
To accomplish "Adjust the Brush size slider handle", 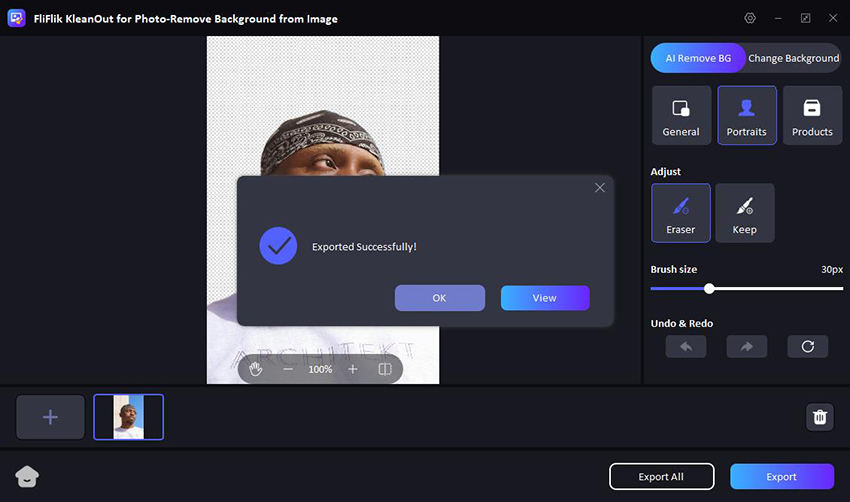I will pyautogui.click(x=709, y=288).
